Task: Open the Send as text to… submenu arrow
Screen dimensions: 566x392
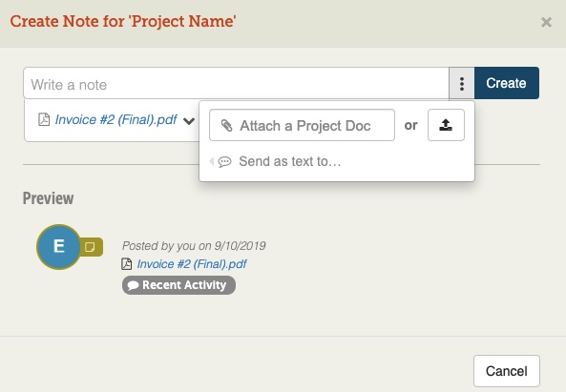Action: click(212, 161)
